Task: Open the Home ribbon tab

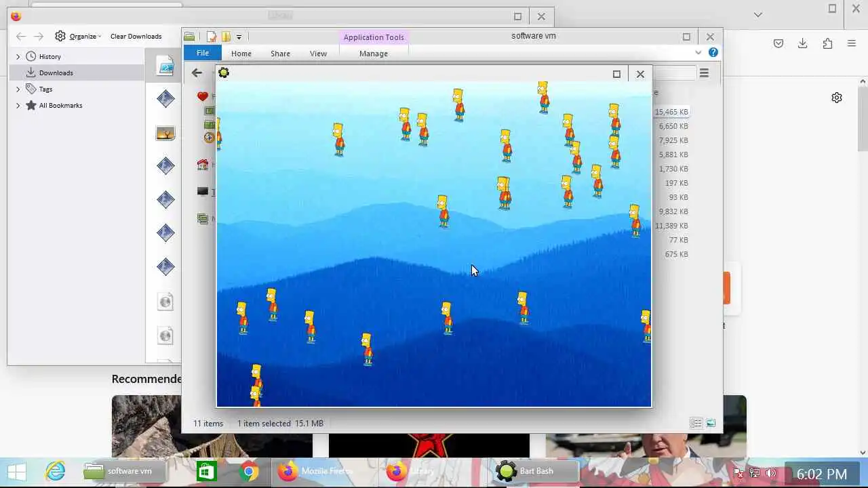Action: [241, 54]
